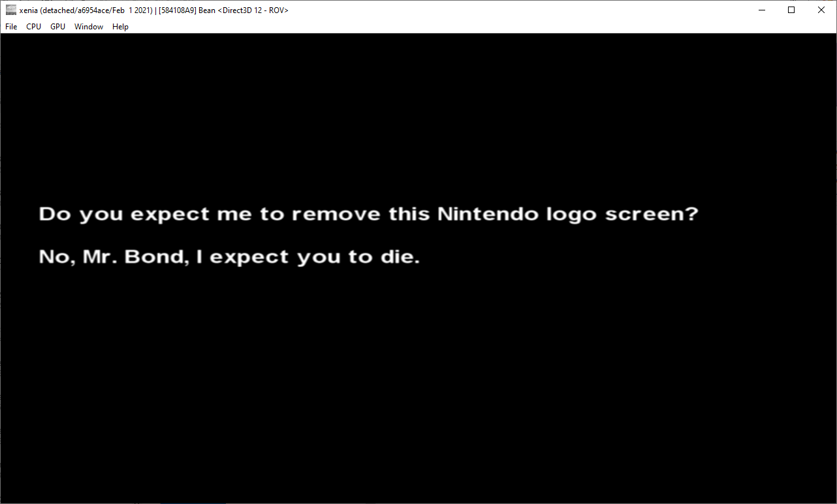Screen dimensions: 837x504
Task: Open the CPU menu
Action: (33, 27)
